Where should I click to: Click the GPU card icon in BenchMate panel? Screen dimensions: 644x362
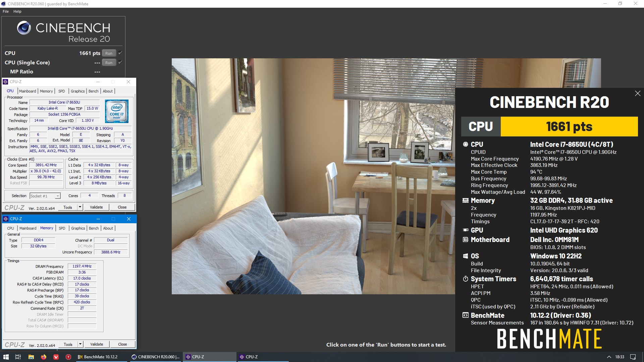coord(466,230)
